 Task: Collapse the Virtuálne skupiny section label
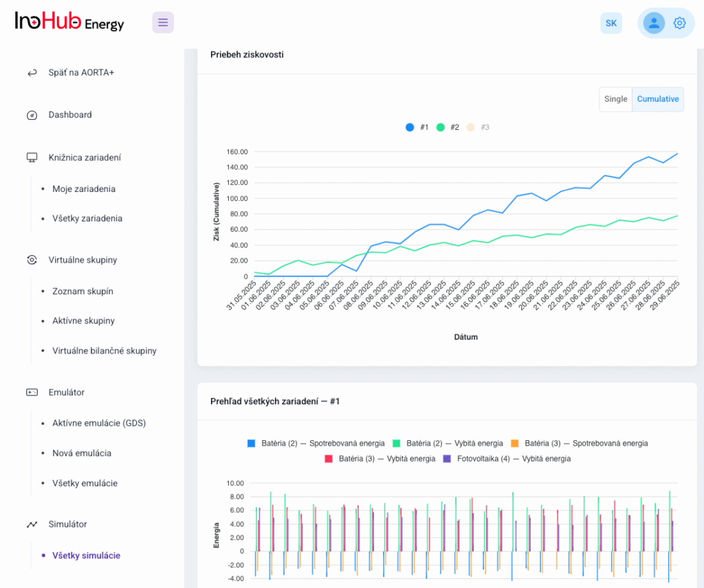82,260
